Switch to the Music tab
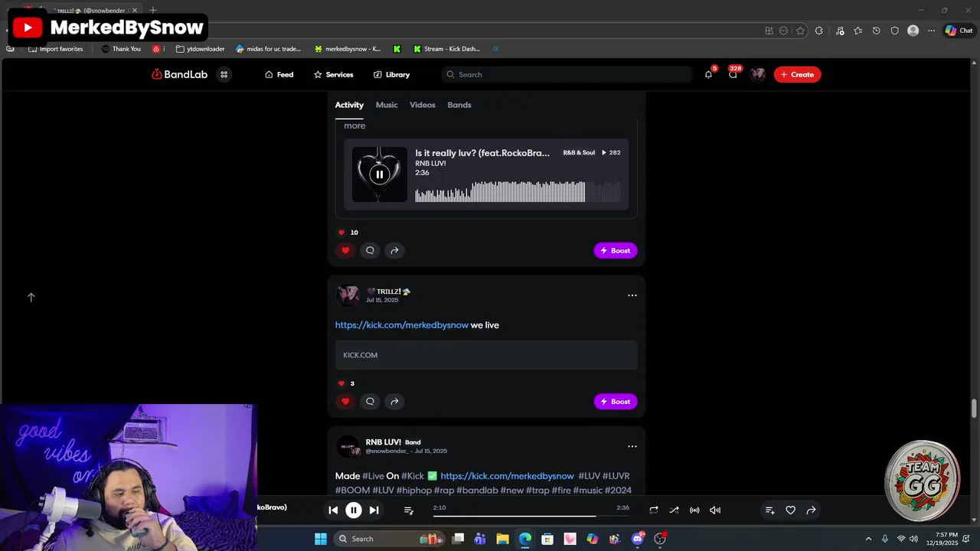The width and height of the screenshot is (980, 551). point(387,105)
